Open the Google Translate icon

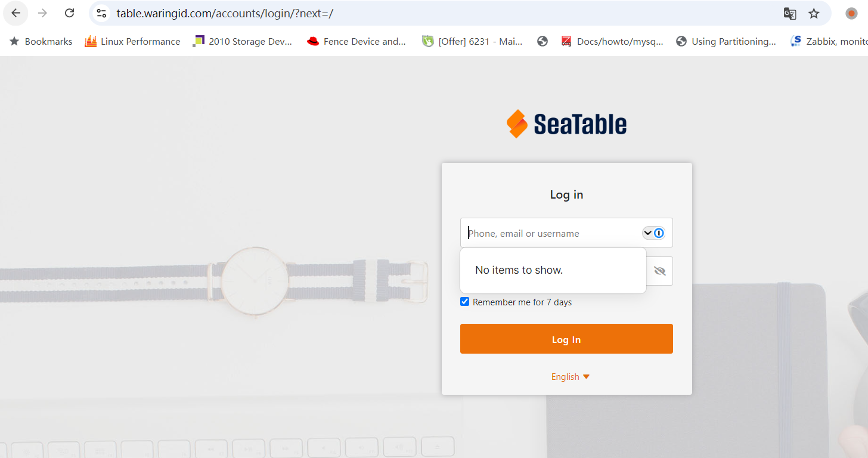pos(790,13)
